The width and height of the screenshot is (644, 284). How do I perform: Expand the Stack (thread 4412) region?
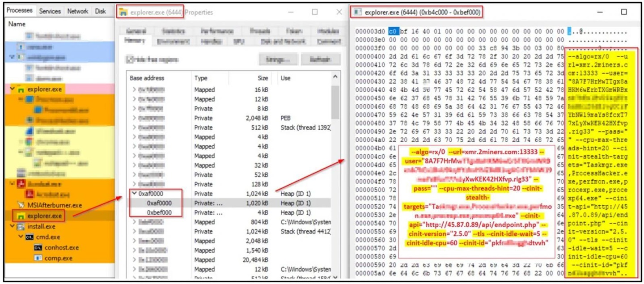point(134,231)
